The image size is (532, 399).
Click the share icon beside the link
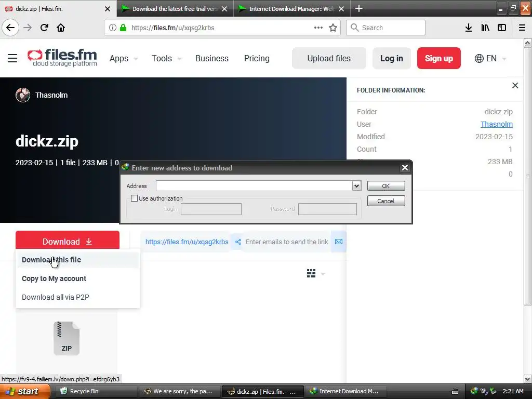click(238, 242)
